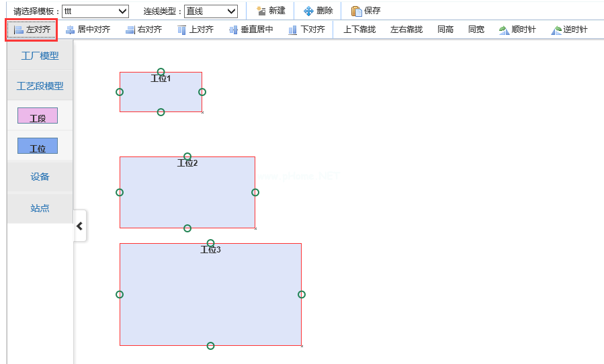Image resolution: width=604 pixels, height=364 pixels.
Task: Open the 连线类型 line type dropdown
Action: pyautogui.click(x=210, y=11)
